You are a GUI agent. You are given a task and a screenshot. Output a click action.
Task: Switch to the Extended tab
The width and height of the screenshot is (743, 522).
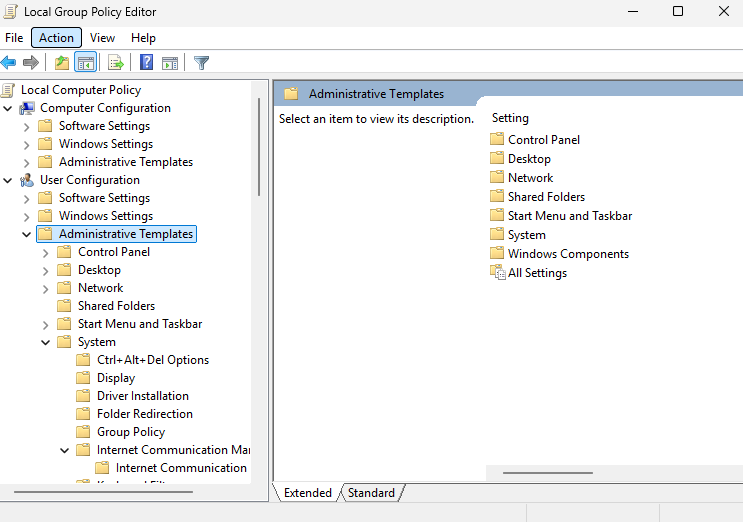(308, 493)
